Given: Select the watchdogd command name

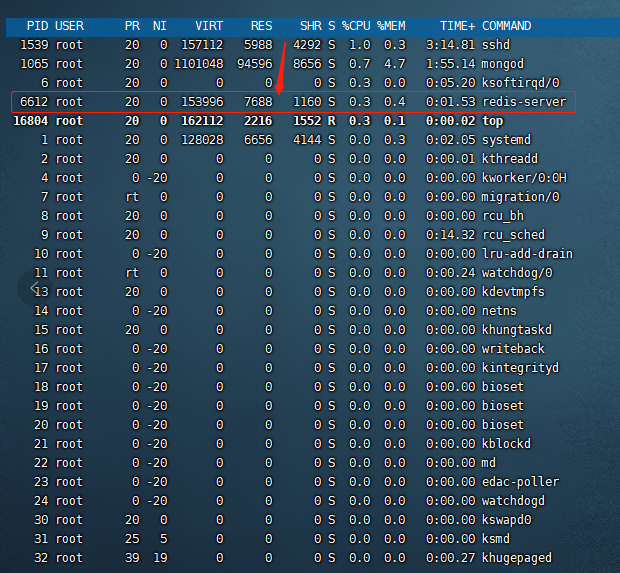Looking at the screenshot, I should [514, 501].
